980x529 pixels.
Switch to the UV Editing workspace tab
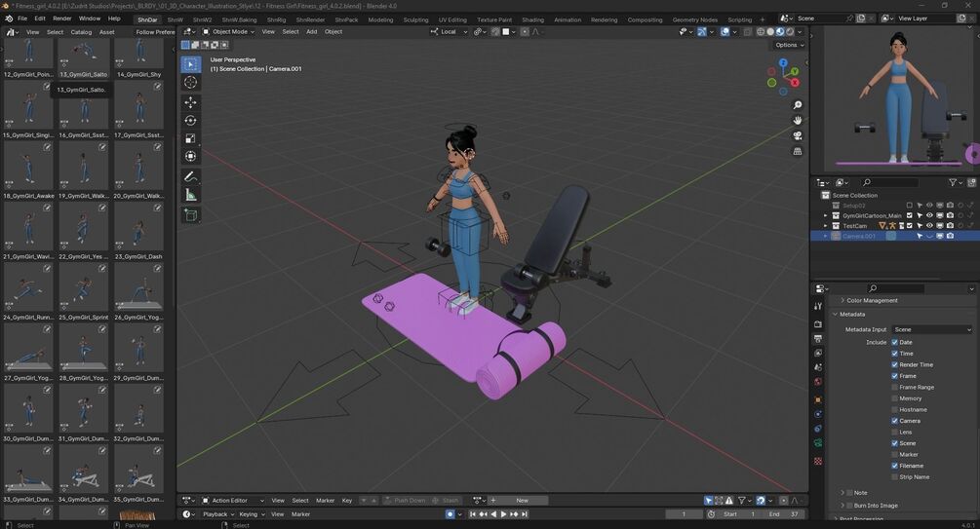(x=452, y=19)
